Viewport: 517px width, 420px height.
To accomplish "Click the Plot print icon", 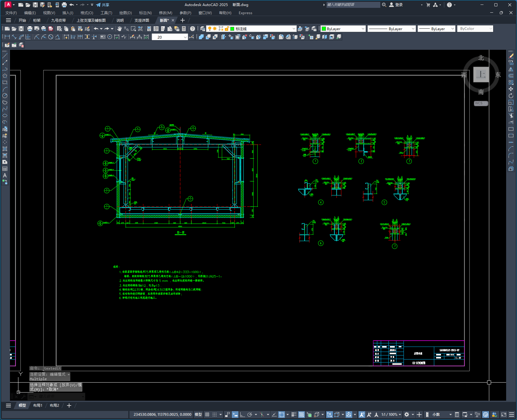I will [x=30, y=29].
